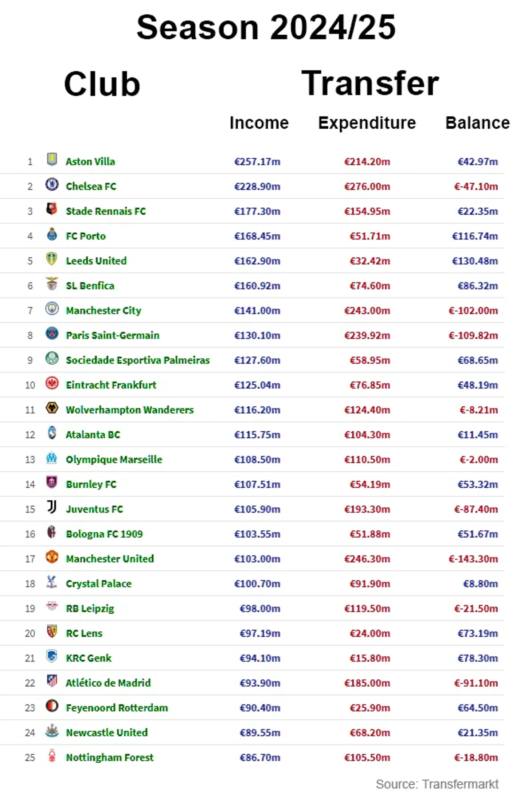Viewport: 532px width, 805px height.
Task: Open the Stade Rennais FC club link
Action: [x=106, y=211]
